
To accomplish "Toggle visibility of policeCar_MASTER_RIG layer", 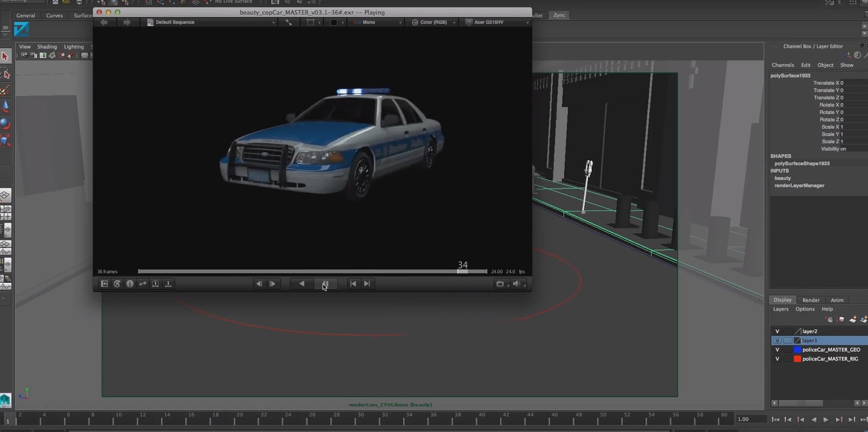I will (x=777, y=359).
